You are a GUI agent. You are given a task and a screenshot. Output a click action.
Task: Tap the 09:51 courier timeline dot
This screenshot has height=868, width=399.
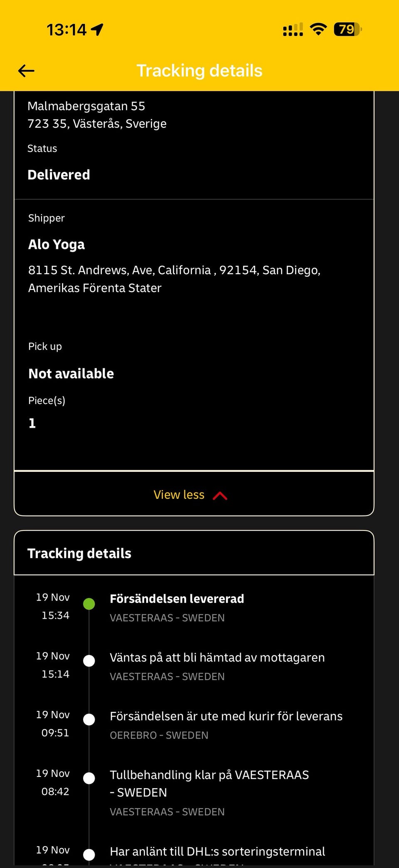(x=89, y=719)
